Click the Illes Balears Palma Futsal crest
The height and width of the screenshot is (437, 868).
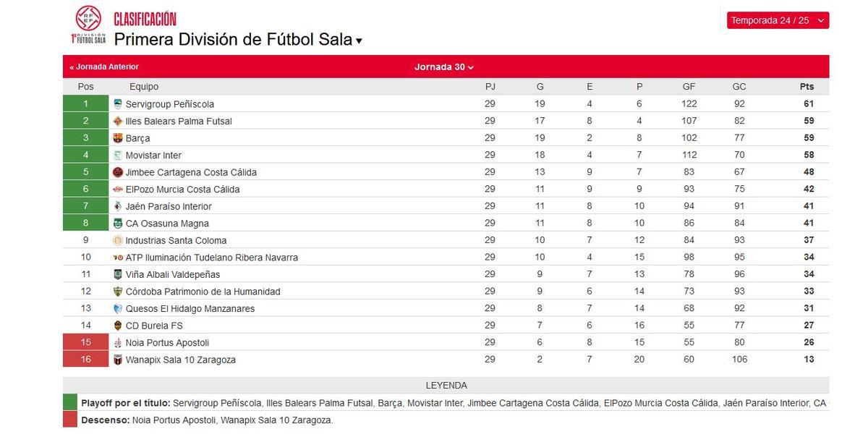(117, 121)
